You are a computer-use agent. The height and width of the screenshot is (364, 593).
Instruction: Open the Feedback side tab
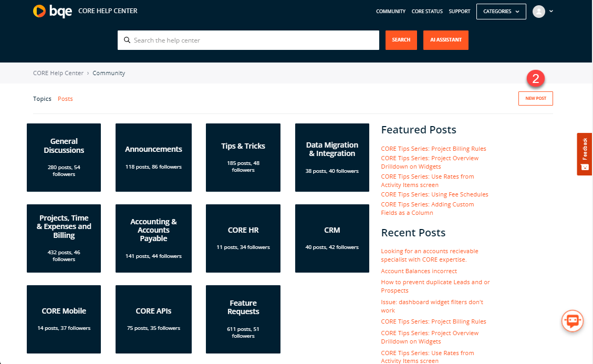tap(584, 154)
